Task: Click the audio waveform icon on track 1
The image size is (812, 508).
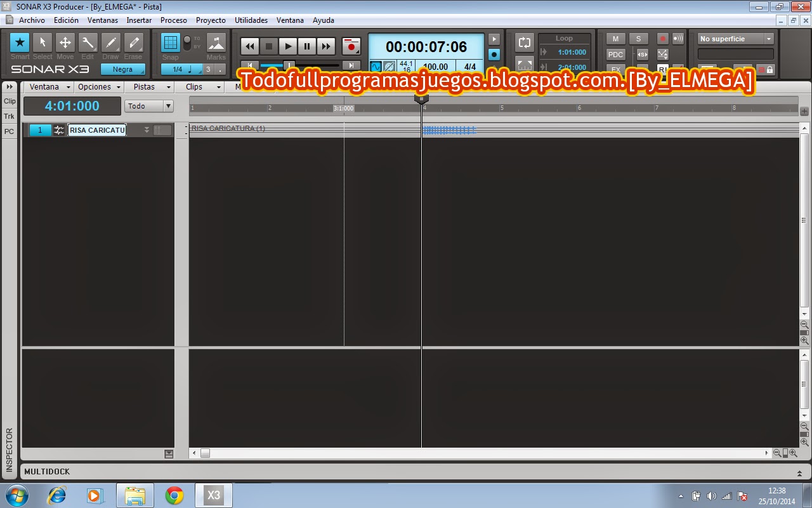Action: pyautogui.click(x=59, y=130)
